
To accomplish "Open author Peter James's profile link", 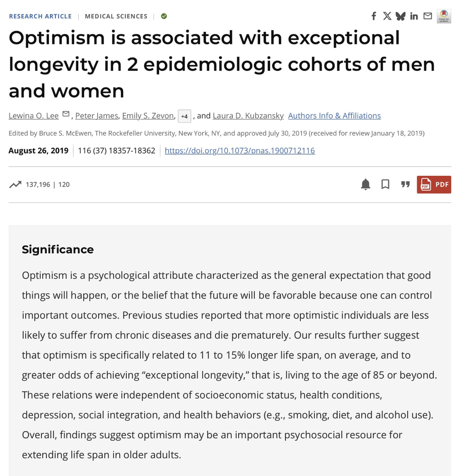I will click(97, 116).
